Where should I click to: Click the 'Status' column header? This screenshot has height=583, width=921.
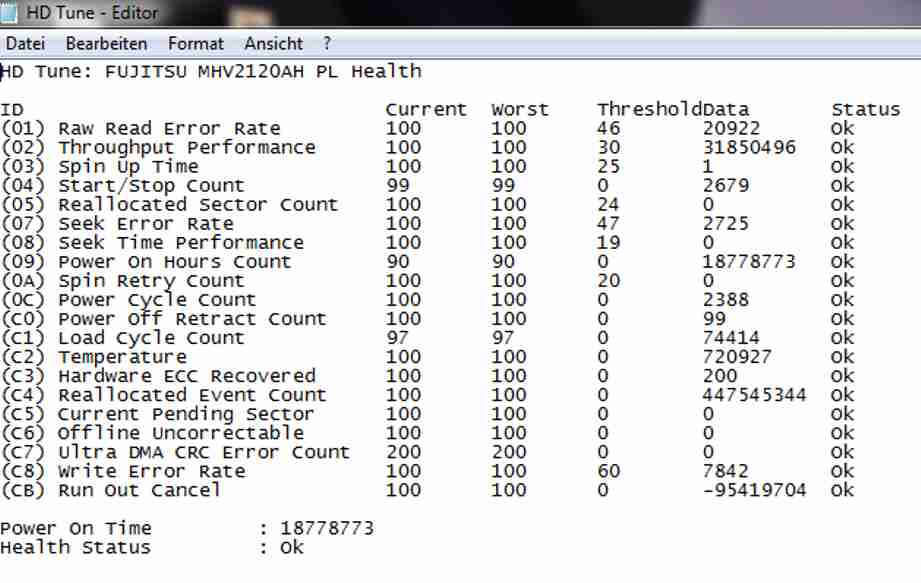point(866,110)
